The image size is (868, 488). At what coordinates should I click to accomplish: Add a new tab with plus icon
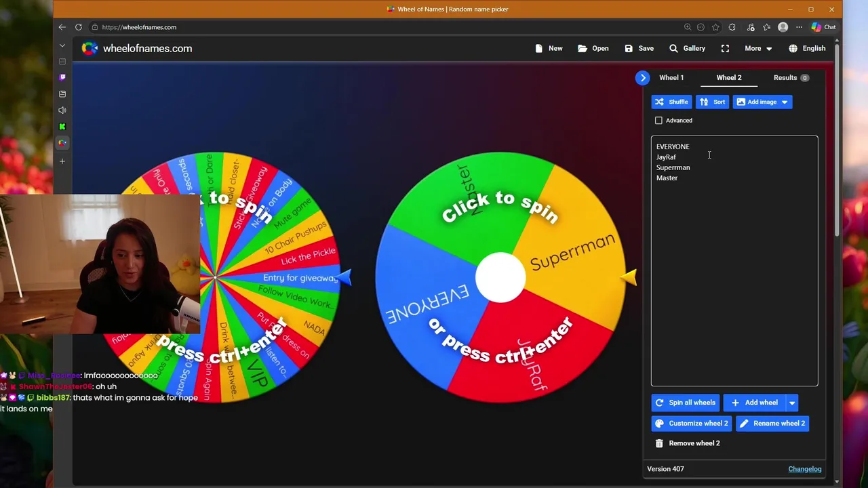(x=62, y=161)
